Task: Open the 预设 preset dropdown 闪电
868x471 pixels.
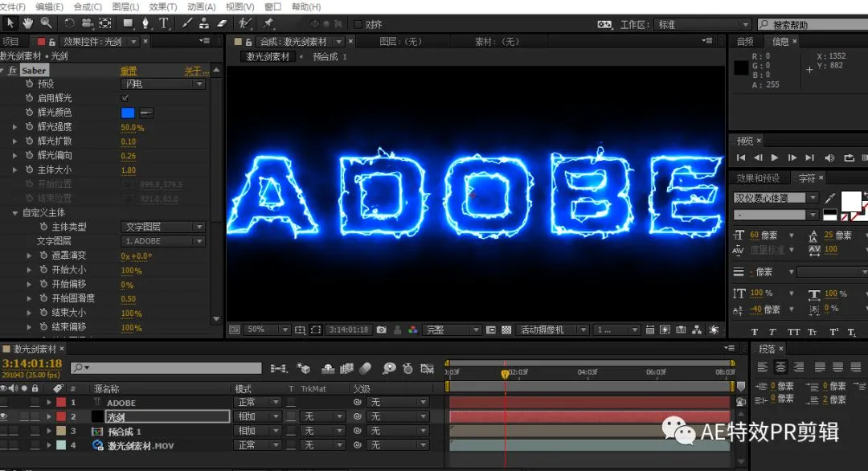Action: (163, 84)
